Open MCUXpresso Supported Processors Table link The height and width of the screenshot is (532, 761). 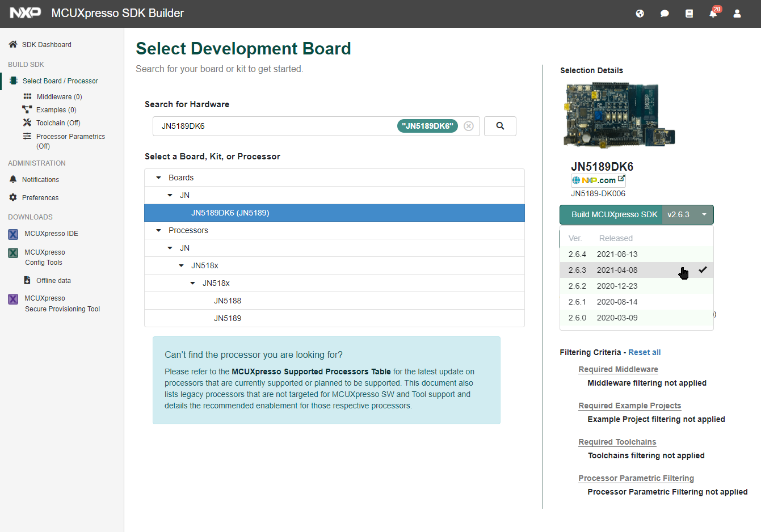point(311,371)
